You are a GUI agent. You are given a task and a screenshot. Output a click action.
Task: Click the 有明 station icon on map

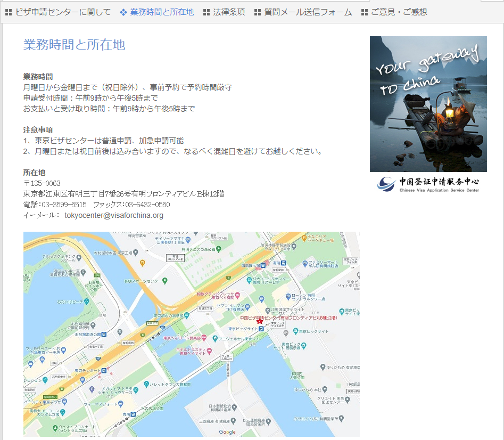tap(283, 263)
